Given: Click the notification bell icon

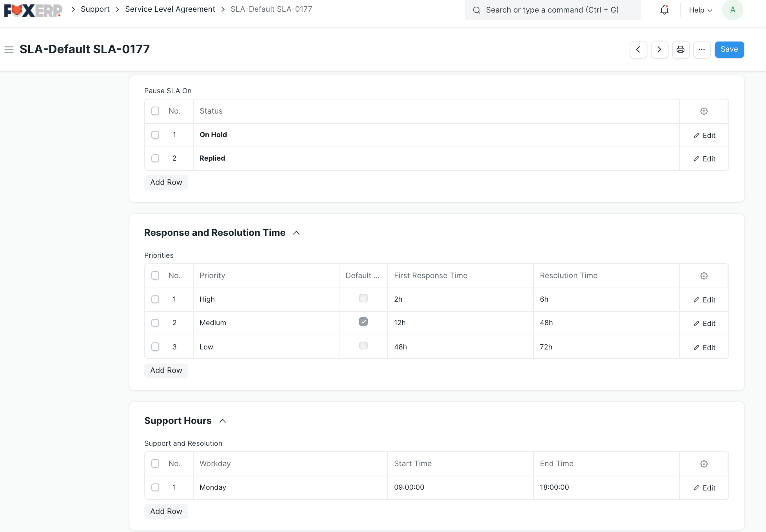Looking at the screenshot, I should coord(664,10).
